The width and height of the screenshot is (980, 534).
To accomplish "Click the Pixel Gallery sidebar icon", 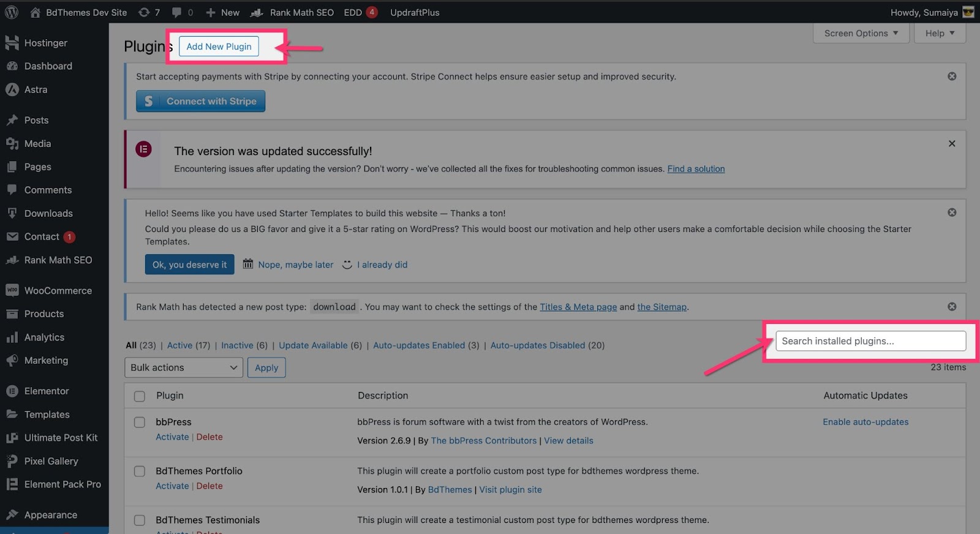I will pos(12,461).
